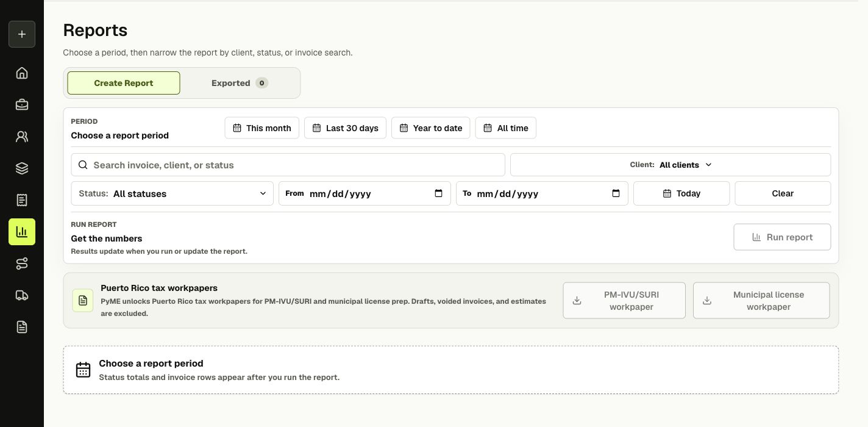Click the 0 count badge on the Exported tab
Screen dimensions: 868x427
[261, 83]
